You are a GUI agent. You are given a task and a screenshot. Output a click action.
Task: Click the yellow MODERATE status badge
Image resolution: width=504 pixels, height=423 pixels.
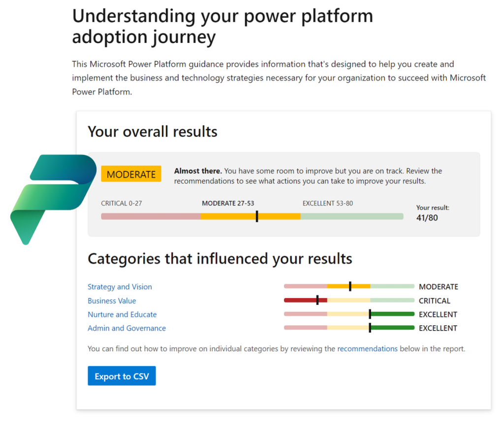coord(131,174)
